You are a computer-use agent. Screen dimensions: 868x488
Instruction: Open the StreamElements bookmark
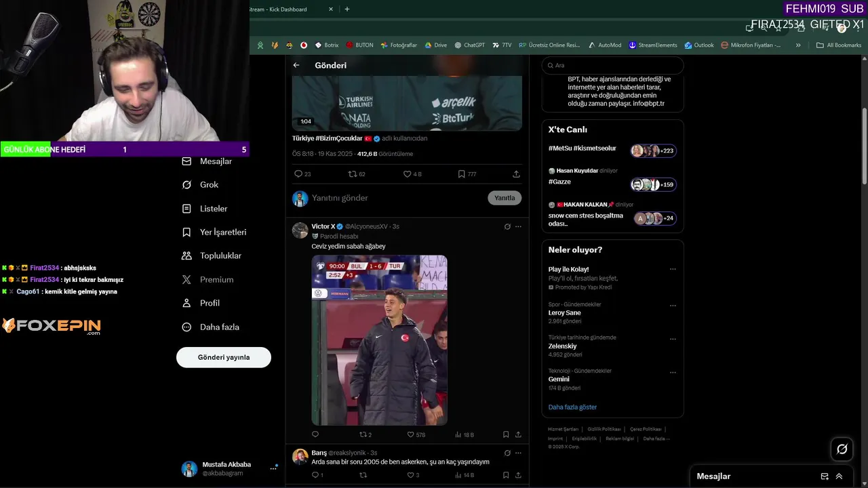(x=652, y=45)
